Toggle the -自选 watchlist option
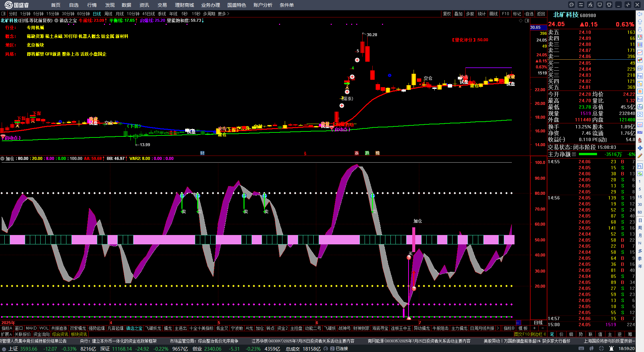Image resolution: width=644 pixels, height=352 pixels. (529, 14)
